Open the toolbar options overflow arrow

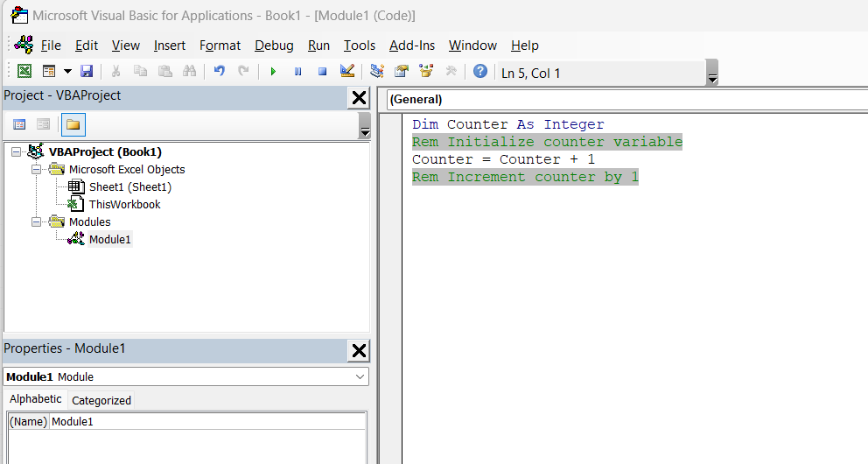712,73
